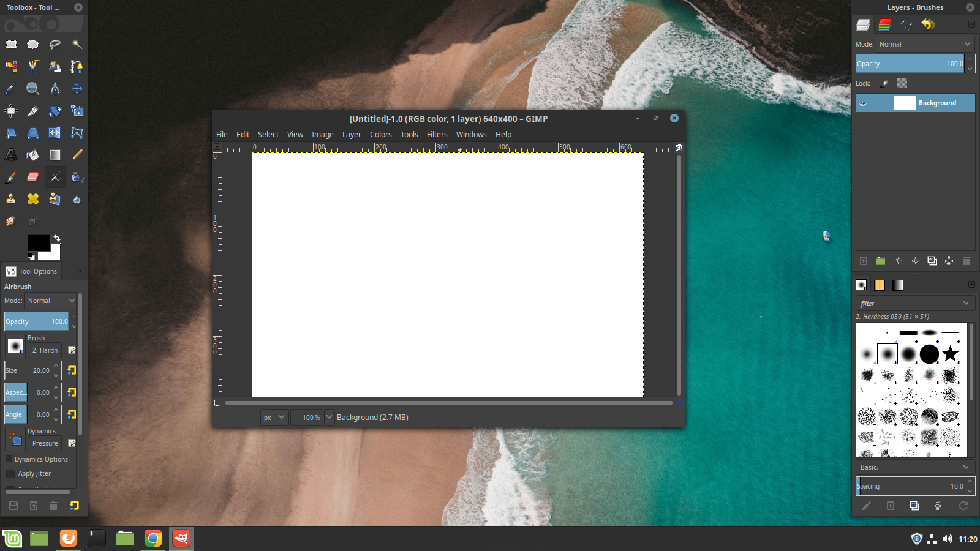Launch Terminal from the taskbar
Screen dimensions: 980x551
tap(97, 538)
